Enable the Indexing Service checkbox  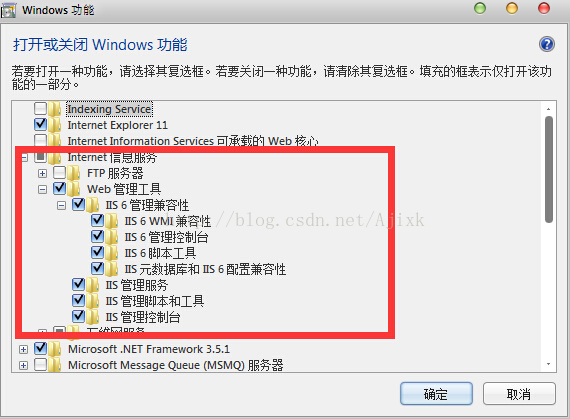click(x=40, y=108)
